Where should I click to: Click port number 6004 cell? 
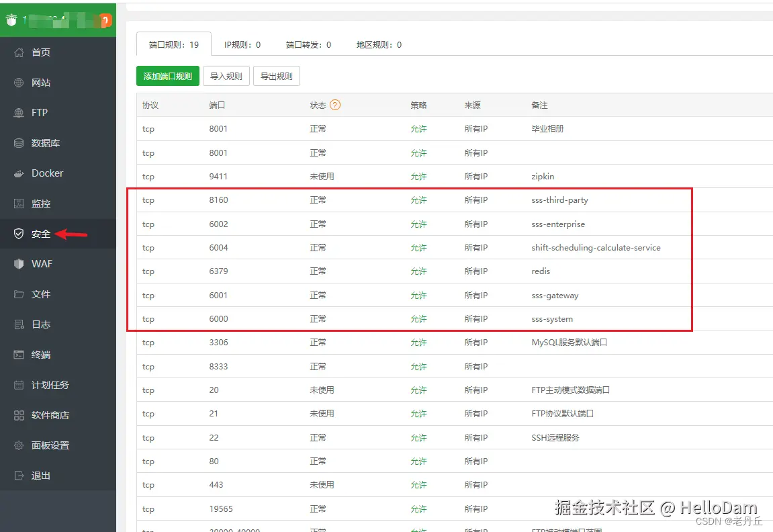click(218, 247)
